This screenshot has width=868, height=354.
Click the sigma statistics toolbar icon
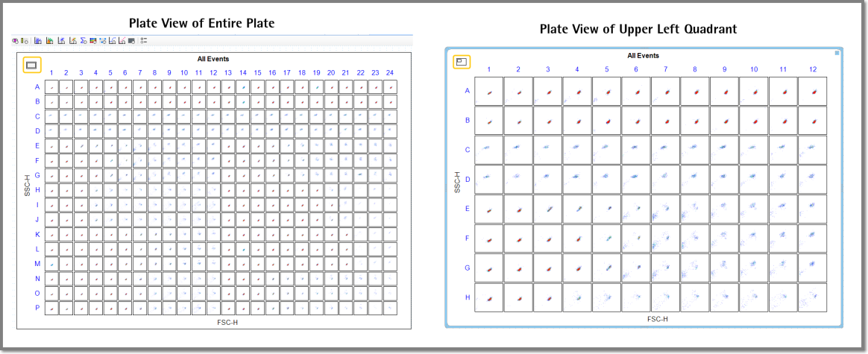83,40
